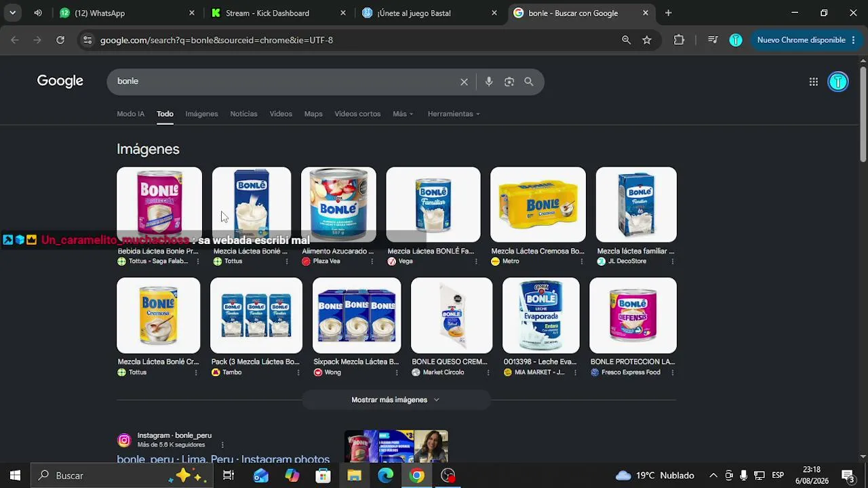Screen dimensions: 868x488
Task: Open options menu for Wong result
Action: click(397, 373)
